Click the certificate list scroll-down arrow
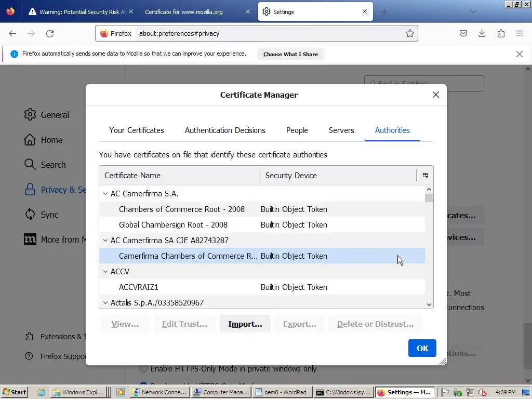Screen dimensions: 532x399 429,304
